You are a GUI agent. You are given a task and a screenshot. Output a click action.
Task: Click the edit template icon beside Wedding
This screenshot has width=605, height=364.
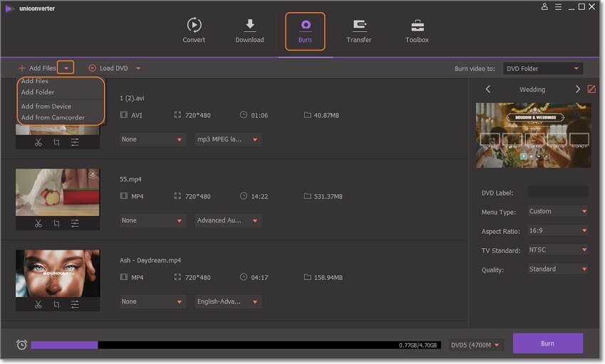[591, 90]
